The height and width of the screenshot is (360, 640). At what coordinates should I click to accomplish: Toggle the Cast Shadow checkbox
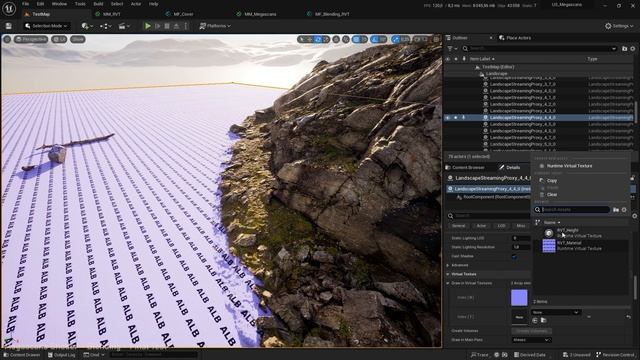click(514, 257)
